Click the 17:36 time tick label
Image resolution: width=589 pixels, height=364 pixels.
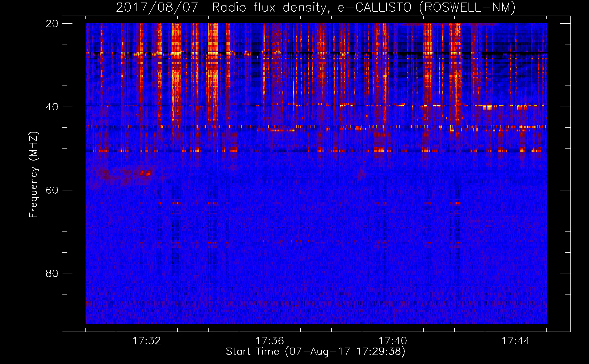coord(270,341)
